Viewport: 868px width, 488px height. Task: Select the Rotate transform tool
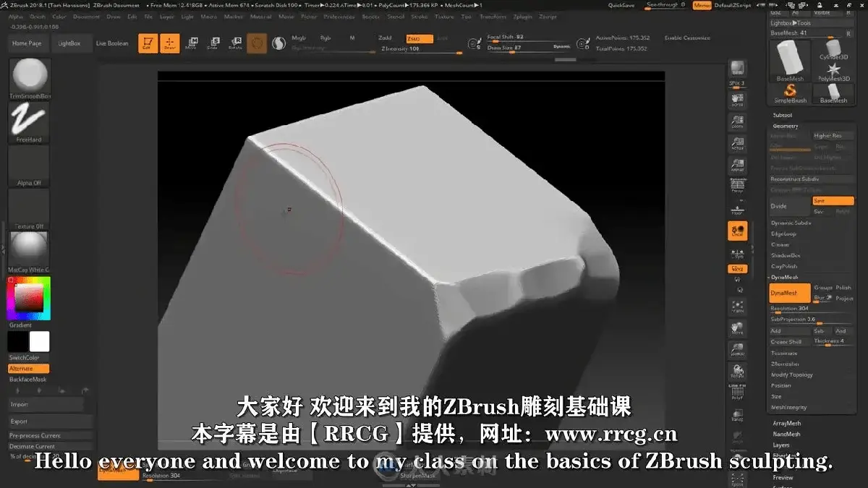(x=235, y=43)
